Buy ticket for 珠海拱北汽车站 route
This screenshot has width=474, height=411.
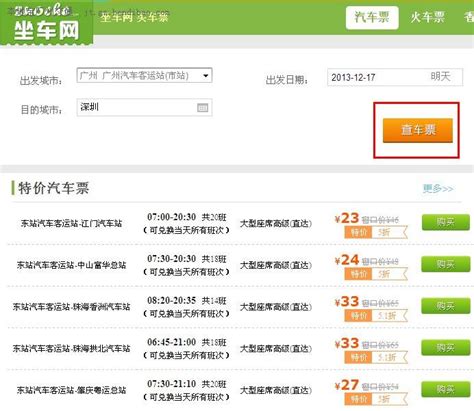click(x=446, y=348)
